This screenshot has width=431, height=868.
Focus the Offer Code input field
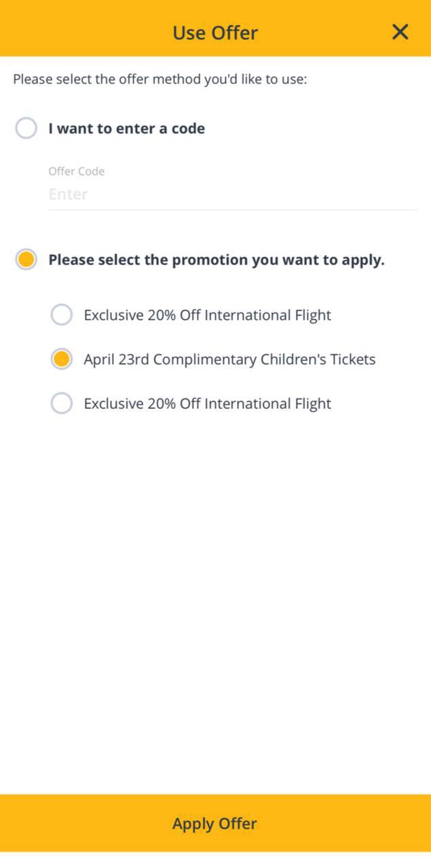click(x=232, y=195)
